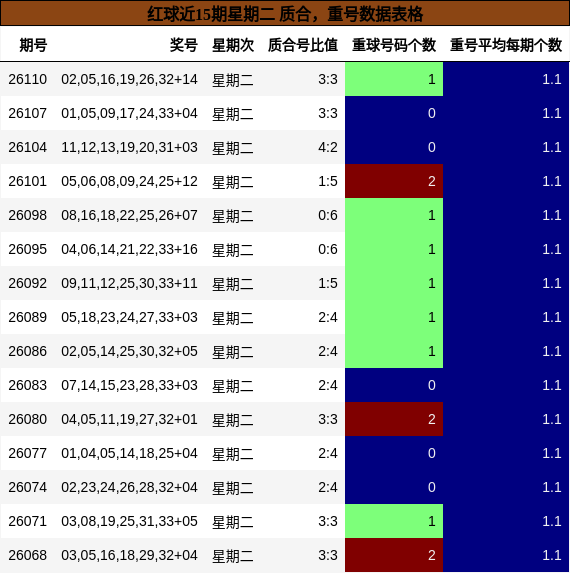The width and height of the screenshot is (570, 573).
Task: Click 星期二 in row 26077
Action: [x=233, y=454]
